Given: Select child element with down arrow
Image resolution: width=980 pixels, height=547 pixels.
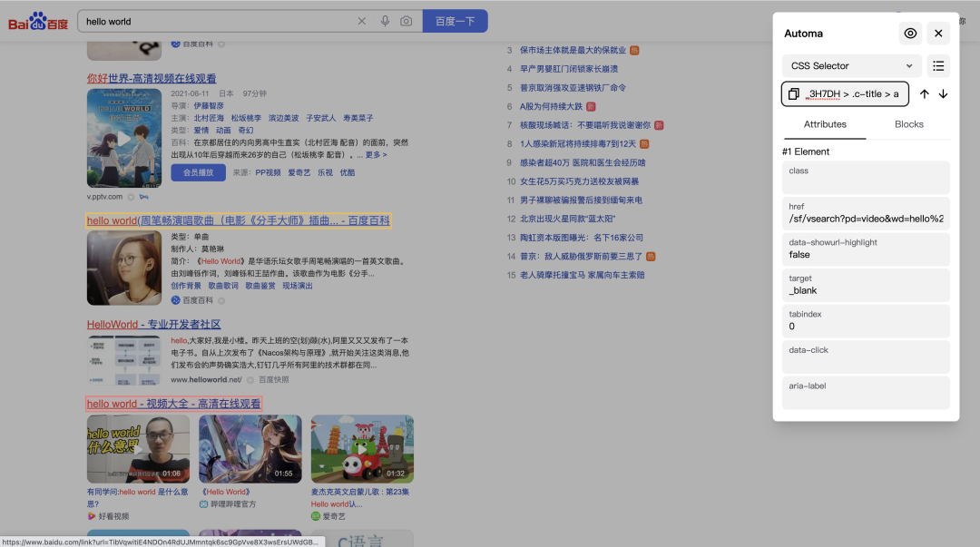Looking at the screenshot, I should tap(943, 93).
